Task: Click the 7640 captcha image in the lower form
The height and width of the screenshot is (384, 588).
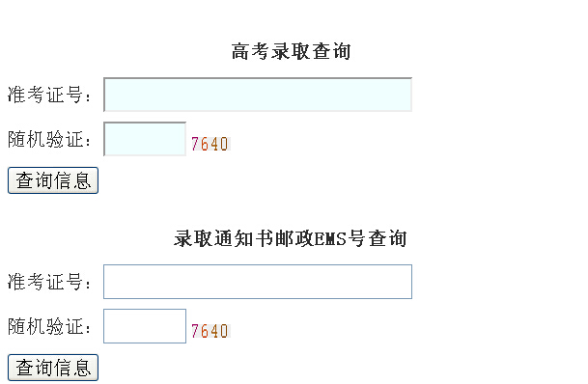Action: point(210,331)
